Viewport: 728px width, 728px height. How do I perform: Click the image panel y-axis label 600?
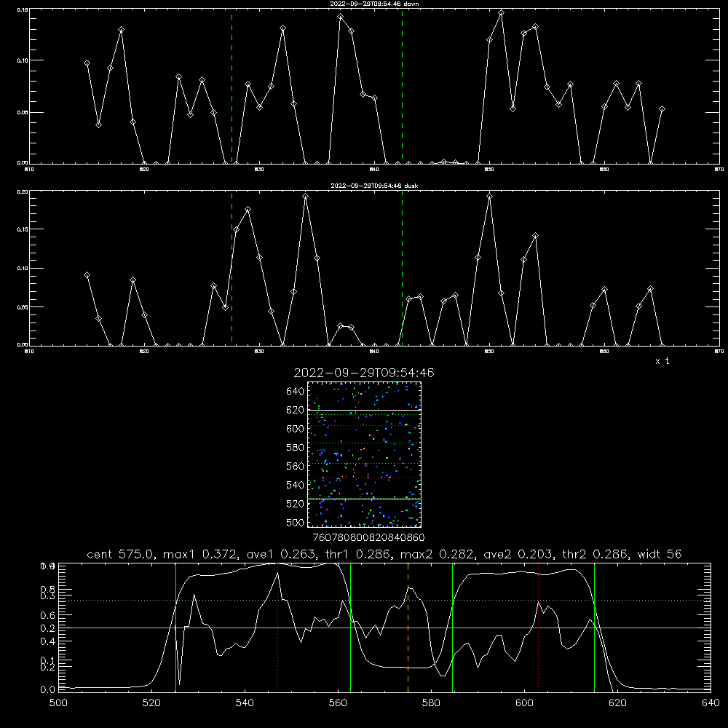296,429
